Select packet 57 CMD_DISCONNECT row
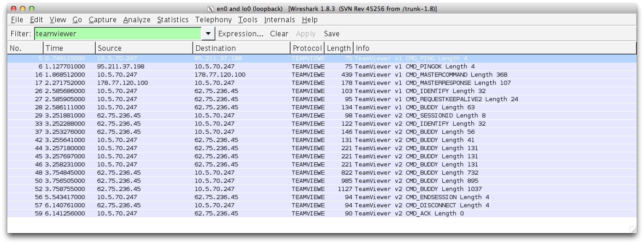 point(322,205)
